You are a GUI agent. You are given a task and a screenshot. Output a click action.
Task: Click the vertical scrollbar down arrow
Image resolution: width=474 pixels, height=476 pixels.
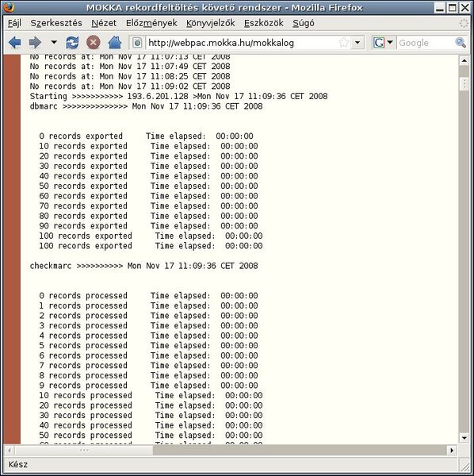tap(464, 438)
